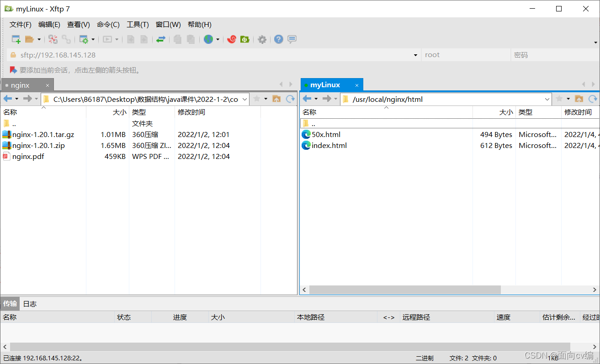
Task: Close the myLinux tab
Action: click(x=356, y=85)
